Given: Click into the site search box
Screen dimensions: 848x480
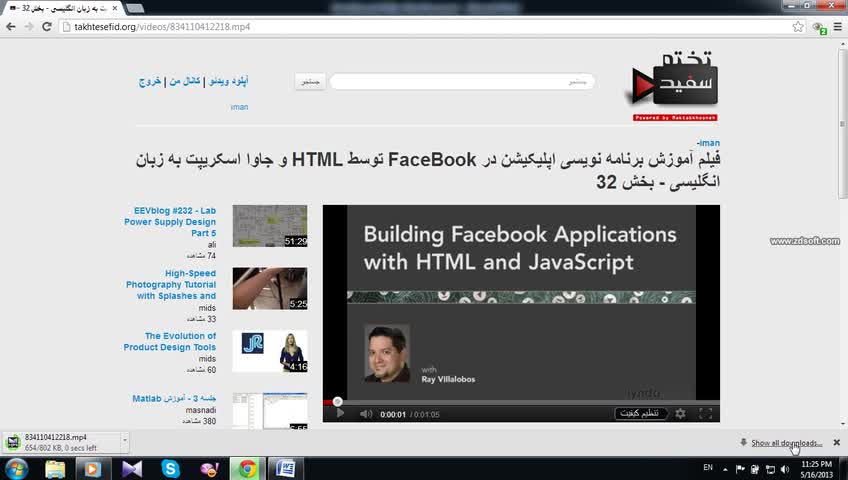Looking at the screenshot, I should (462, 82).
